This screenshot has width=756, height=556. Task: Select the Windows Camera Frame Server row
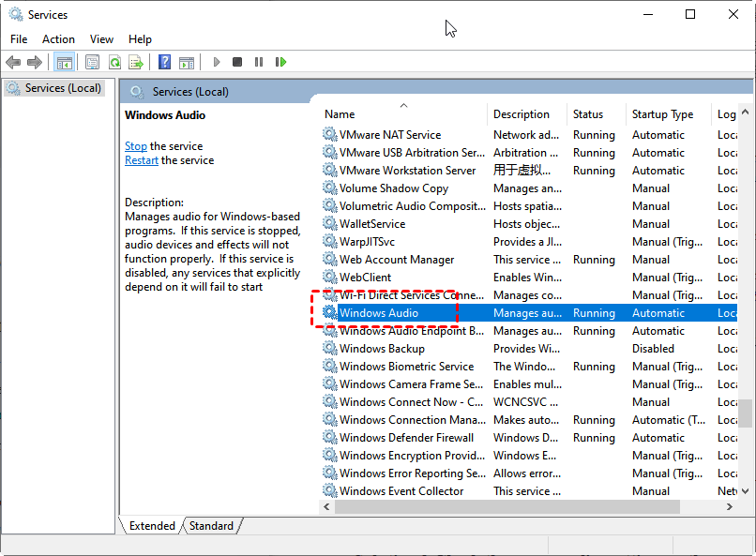[528, 384]
